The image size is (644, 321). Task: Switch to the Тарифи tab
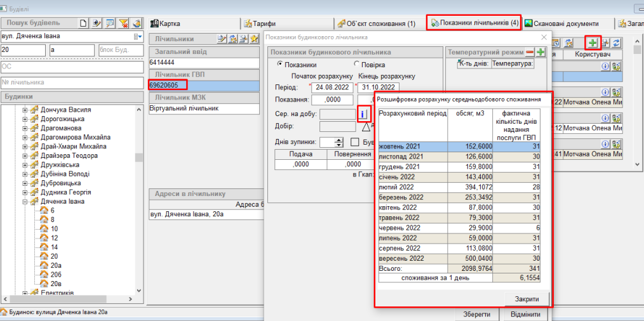(261, 23)
